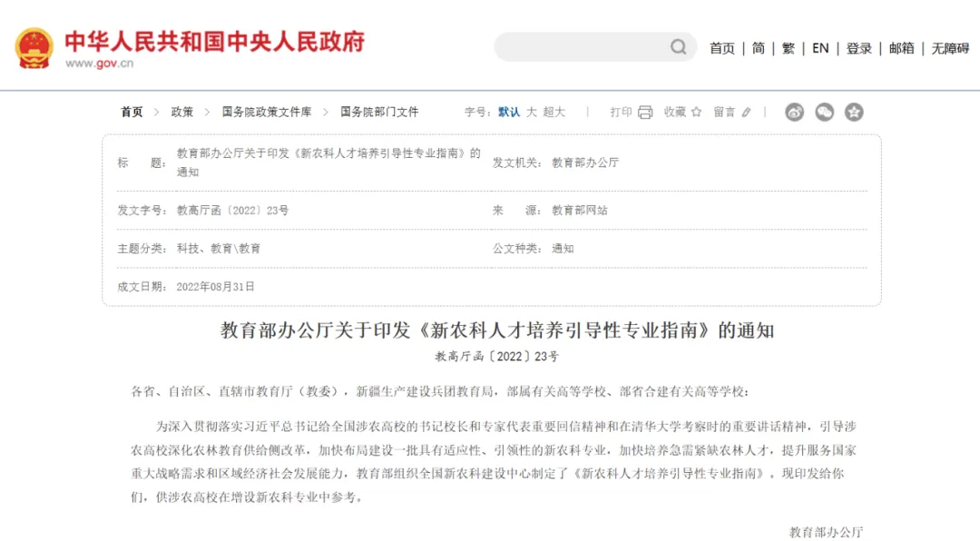
Task: Click the title value in the info table
Action: pos(328,162)
